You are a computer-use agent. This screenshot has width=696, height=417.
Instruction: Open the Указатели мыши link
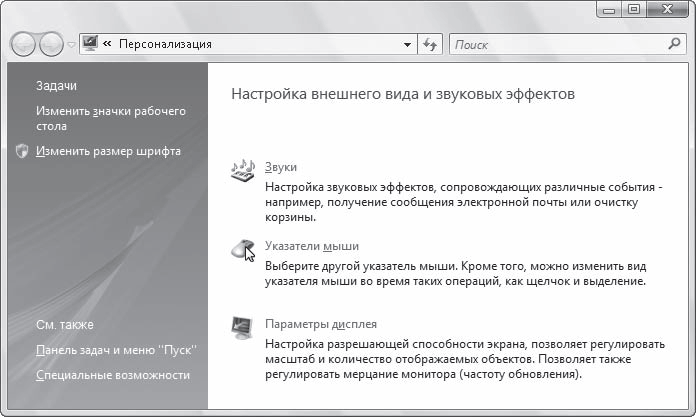click(x=312, y=246)
